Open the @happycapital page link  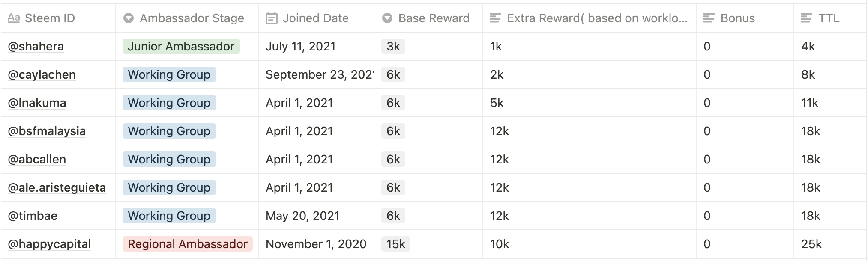click(50, 244)
